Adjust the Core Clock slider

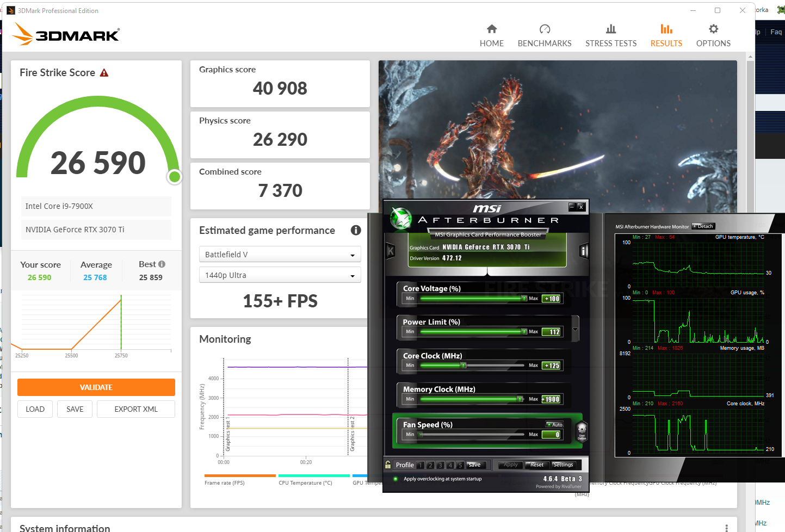[473, 366]
